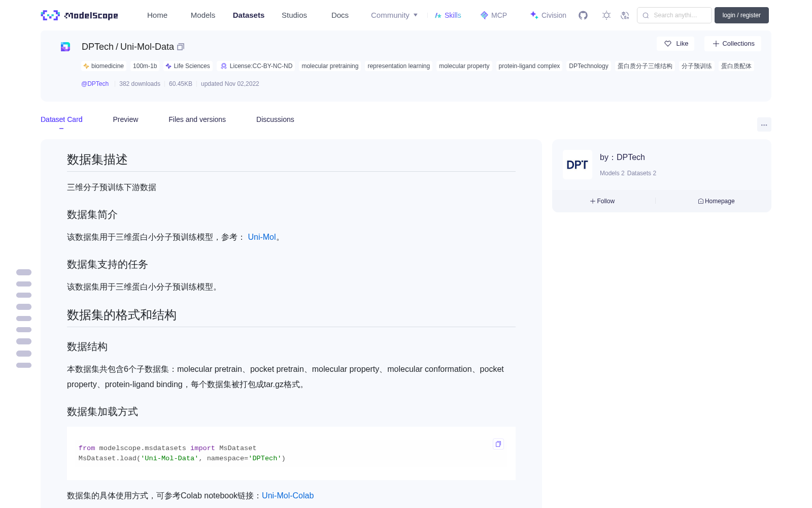The width and height of the screenshot is (812, 508).
Task: Toggle the light/dark theme sun icon
Action: tap(606, 15)
